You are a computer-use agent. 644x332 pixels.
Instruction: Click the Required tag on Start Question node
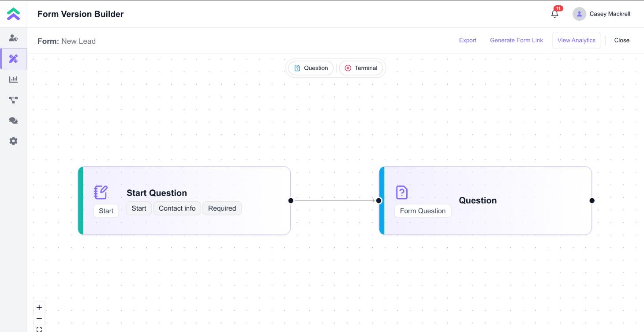pos(222,208)
